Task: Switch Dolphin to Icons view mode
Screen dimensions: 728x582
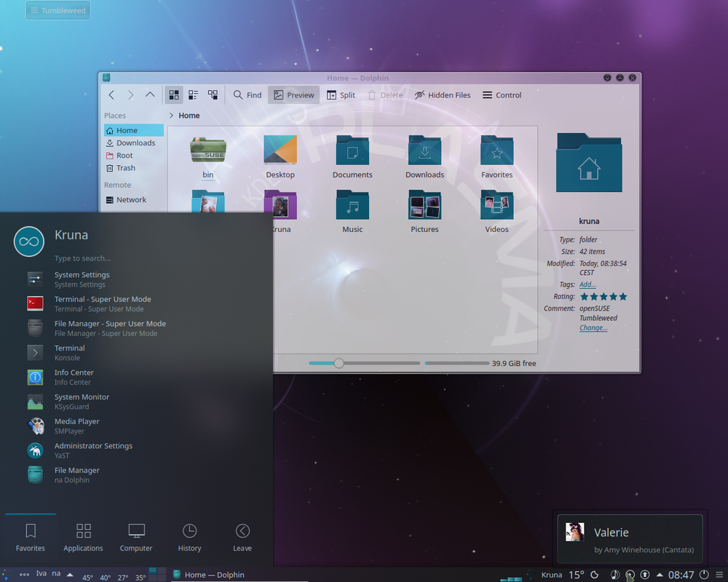Action: pyautogui.click(x=174, y=95)
